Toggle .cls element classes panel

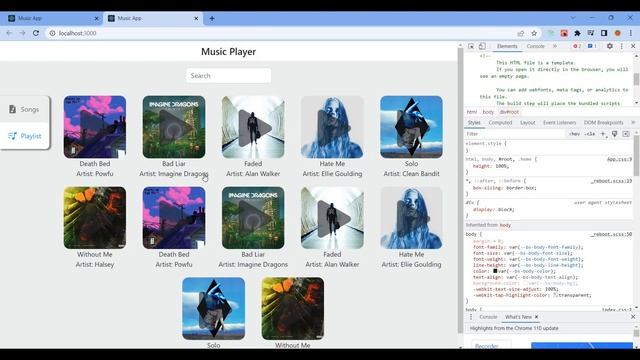589,134
